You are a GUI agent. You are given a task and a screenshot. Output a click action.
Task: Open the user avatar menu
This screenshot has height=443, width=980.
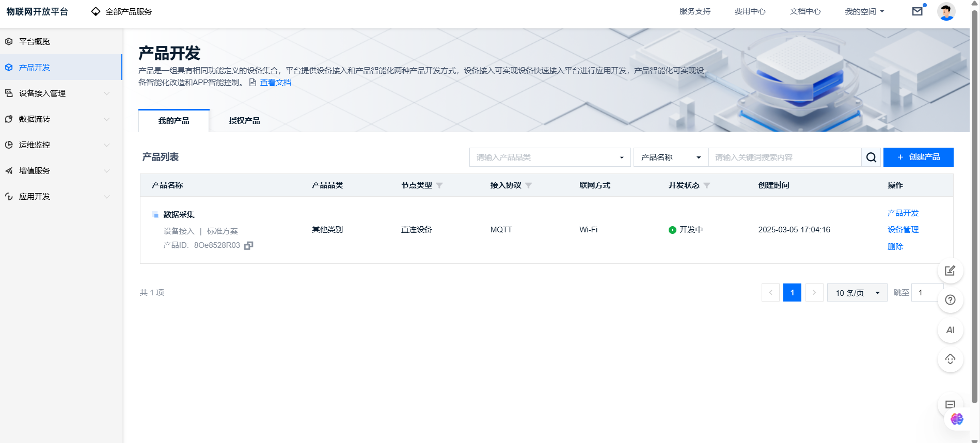[x=946, y=11]
